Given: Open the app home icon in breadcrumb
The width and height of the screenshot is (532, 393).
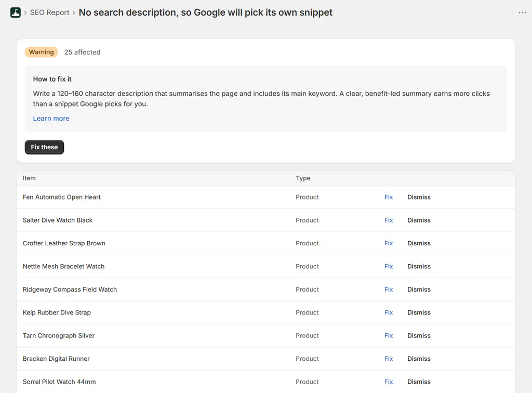Looking at the screenshot, I should [15, 12].
